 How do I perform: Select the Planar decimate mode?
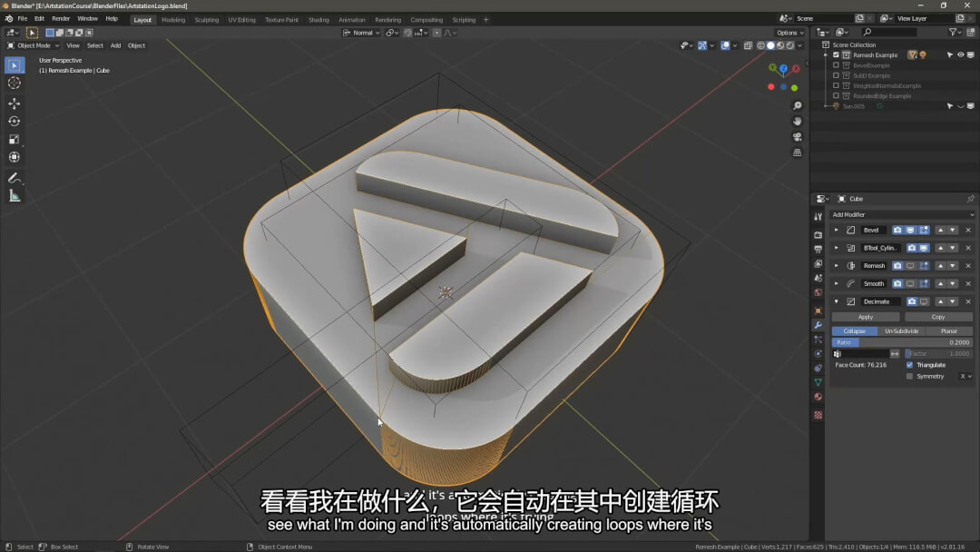tap(949, 331)
